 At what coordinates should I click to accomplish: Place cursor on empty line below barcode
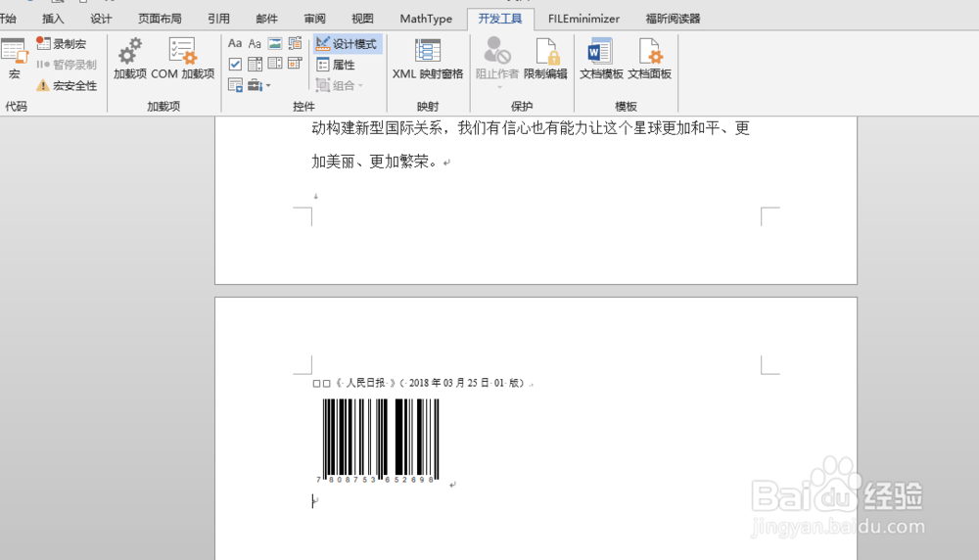point(314,500)
